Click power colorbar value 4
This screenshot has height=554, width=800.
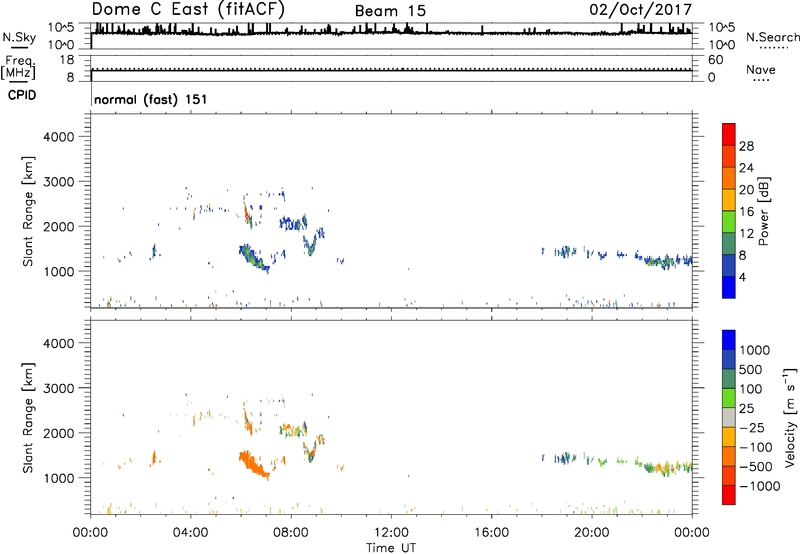point(743,278)
